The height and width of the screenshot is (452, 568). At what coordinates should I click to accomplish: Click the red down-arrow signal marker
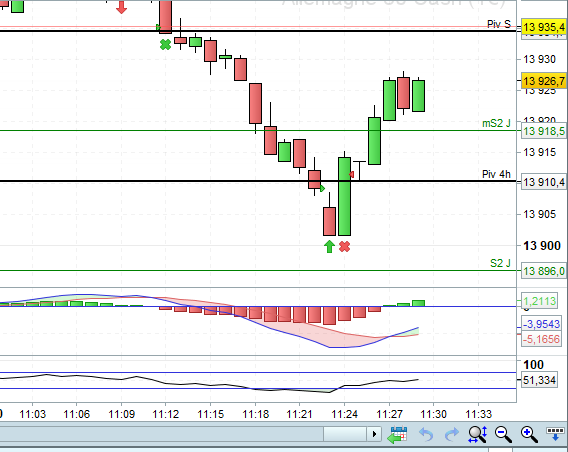click(121, 7)
